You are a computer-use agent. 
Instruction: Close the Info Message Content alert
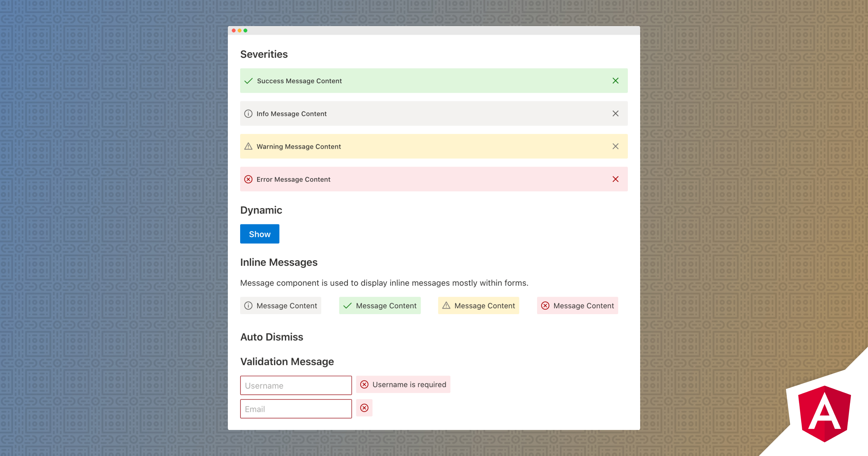pyautogui.click(x=616, y=113)
